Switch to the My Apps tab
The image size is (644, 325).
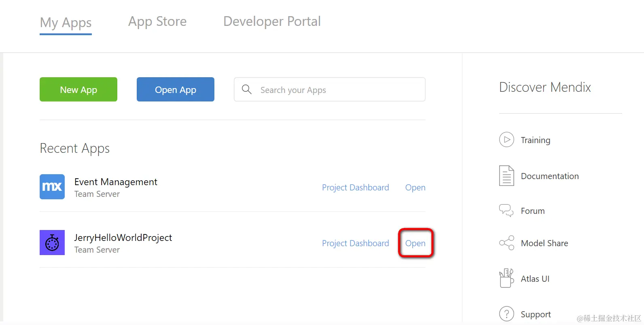pyautogui.click(x=66, y=23)
